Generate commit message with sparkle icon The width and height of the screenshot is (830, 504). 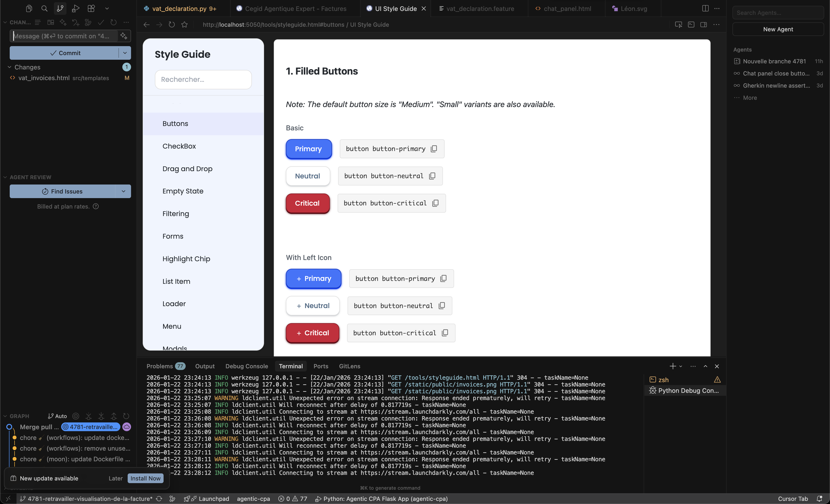[x=124, y=36]
